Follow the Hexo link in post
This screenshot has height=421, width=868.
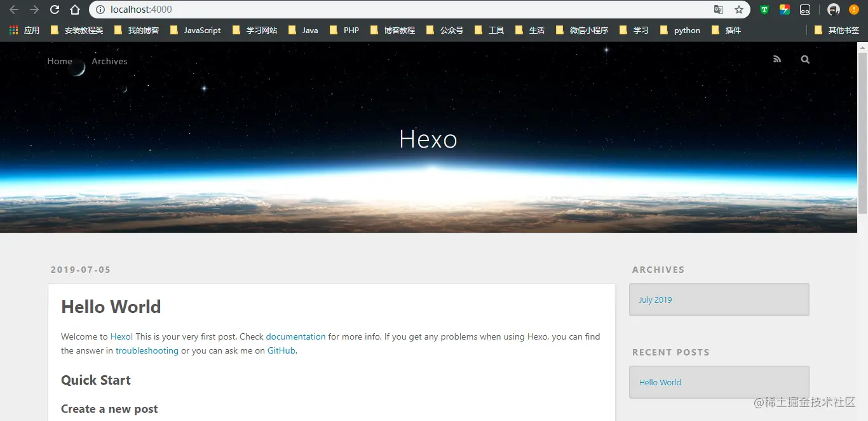coord(120,336)
